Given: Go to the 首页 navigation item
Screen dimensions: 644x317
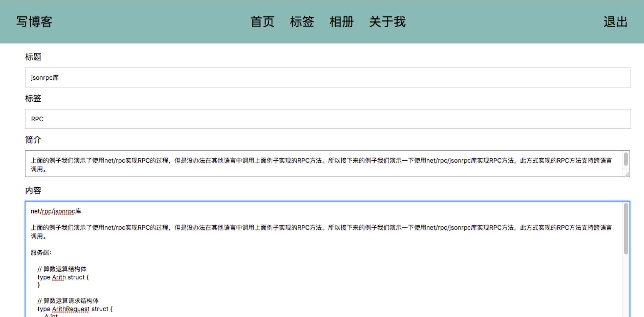Looking at the screenshot, I should [x=262, y=22].
